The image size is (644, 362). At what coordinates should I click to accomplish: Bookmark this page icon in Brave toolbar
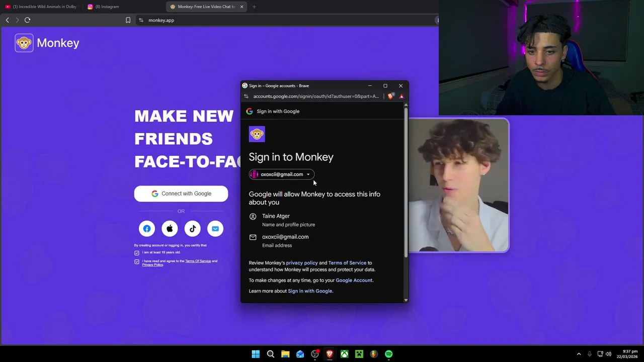click(x=128, y=20)
